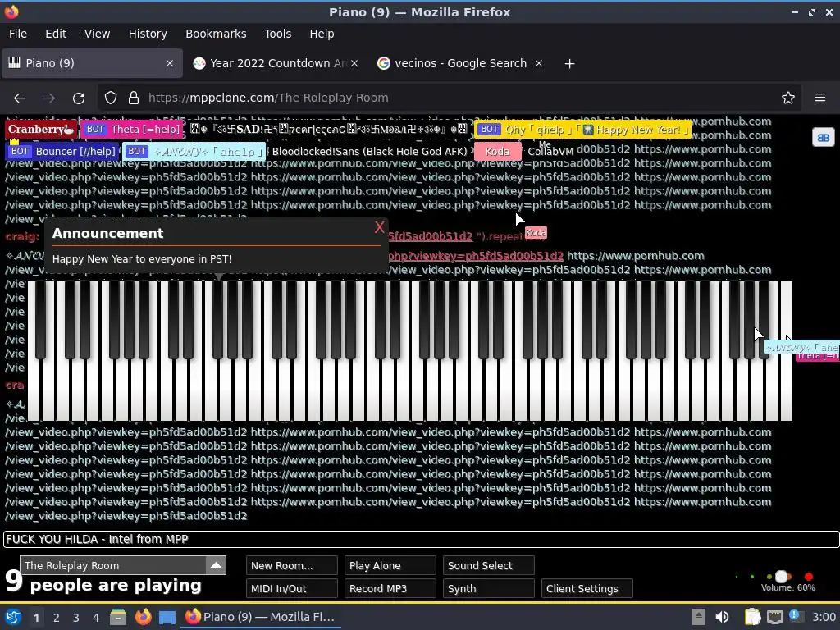Select the Cranberry user tag
The height and width of the screenshot is (630, 840).
click(41, 129)
